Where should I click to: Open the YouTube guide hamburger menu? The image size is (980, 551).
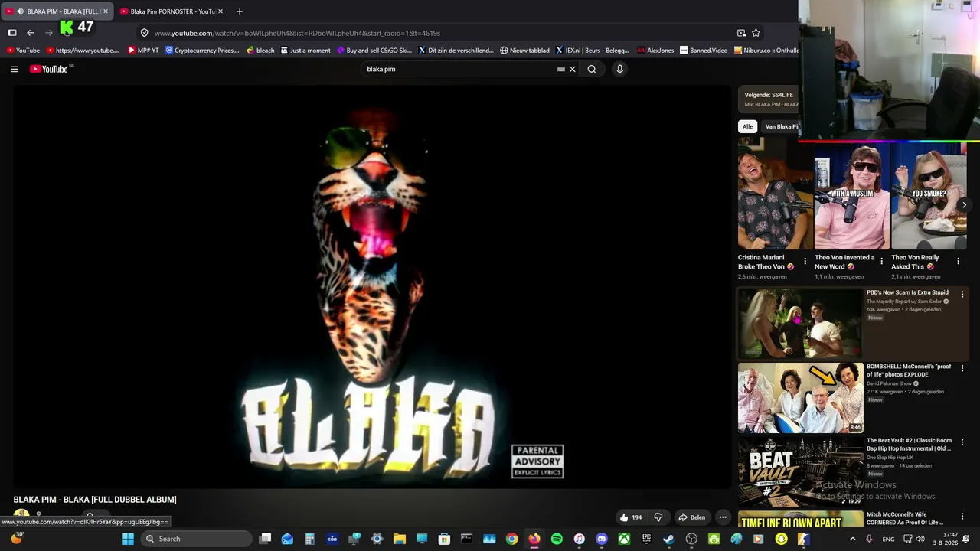[15, 69]
